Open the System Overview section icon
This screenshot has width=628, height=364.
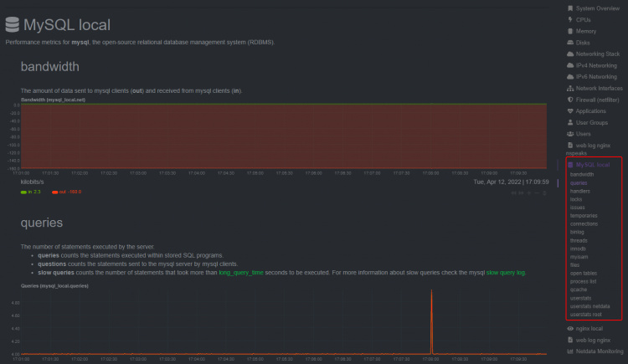coord(570,8)
